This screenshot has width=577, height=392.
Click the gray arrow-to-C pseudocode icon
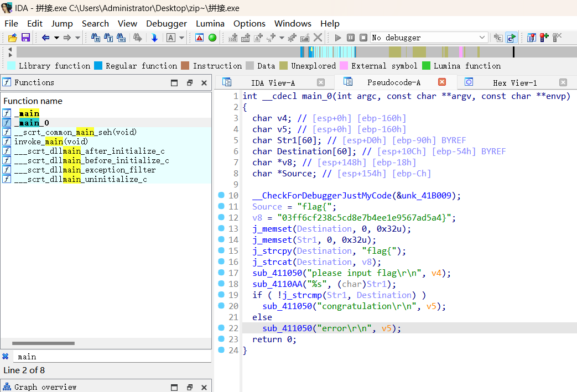(x=498, y=38)
